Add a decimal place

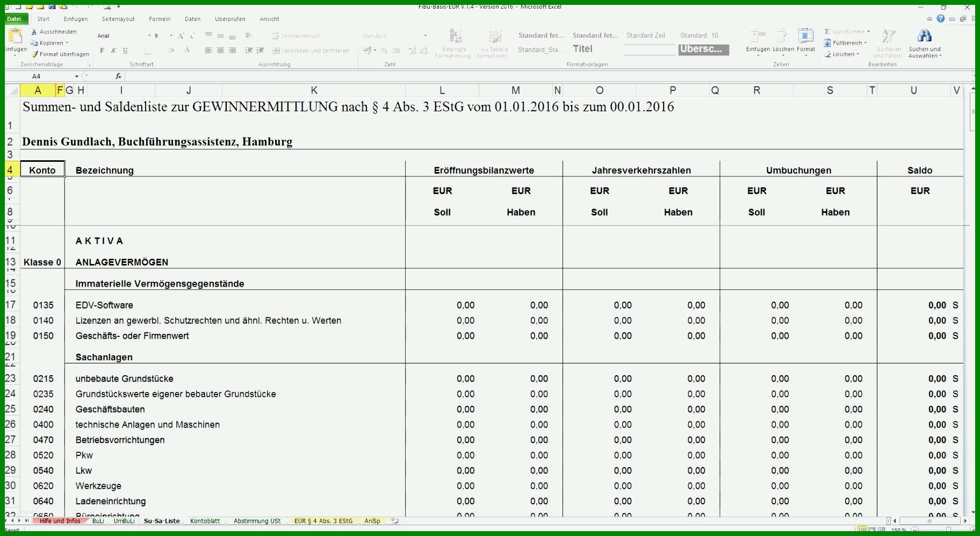(x=412, y=51)
